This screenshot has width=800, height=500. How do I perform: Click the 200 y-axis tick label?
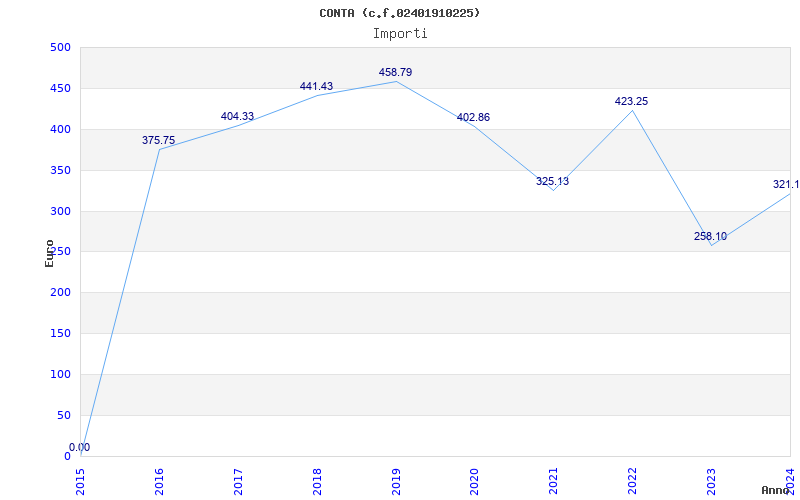(x=60, y=293)
